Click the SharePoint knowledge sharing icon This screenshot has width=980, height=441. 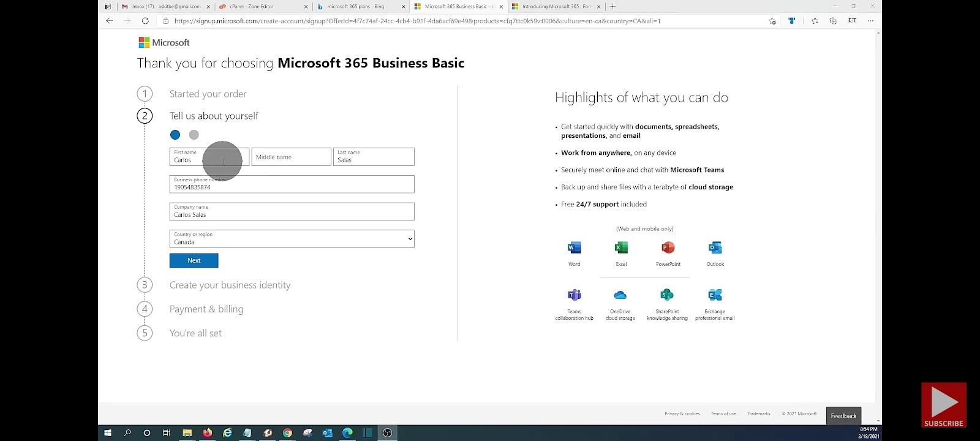667,295
